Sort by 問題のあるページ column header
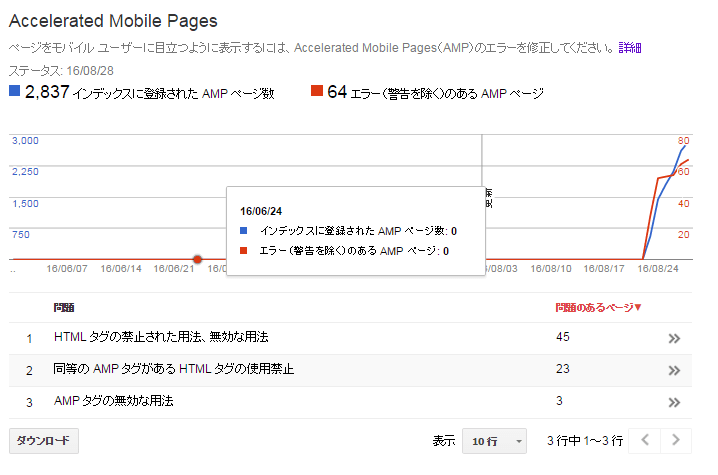Screen dimensions: 718x475 pos(598,308)
